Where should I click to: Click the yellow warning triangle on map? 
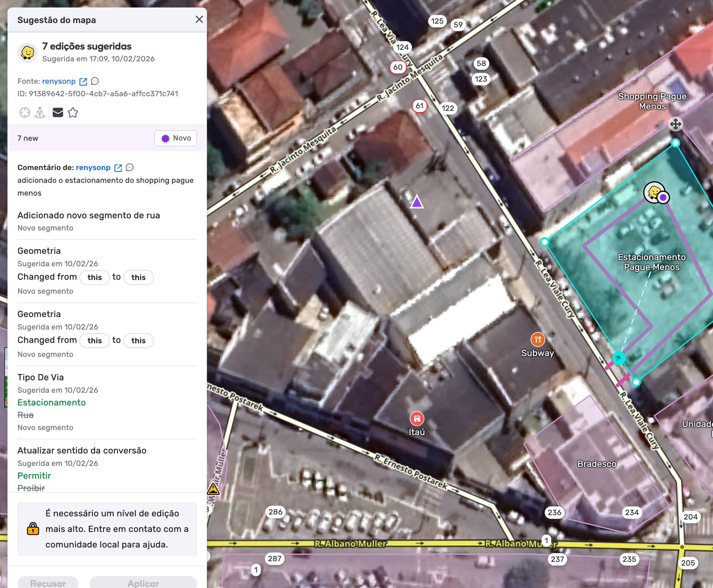(x=213, y=489)
